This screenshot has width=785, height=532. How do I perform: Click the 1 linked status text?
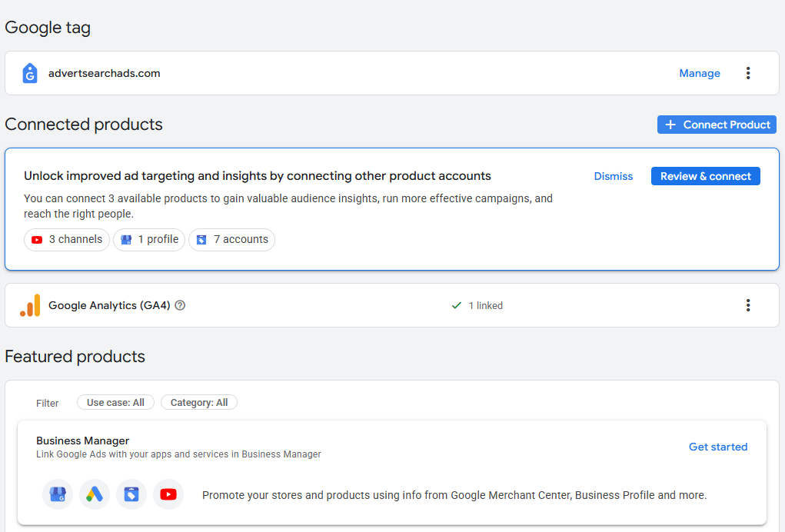[486, 306]
